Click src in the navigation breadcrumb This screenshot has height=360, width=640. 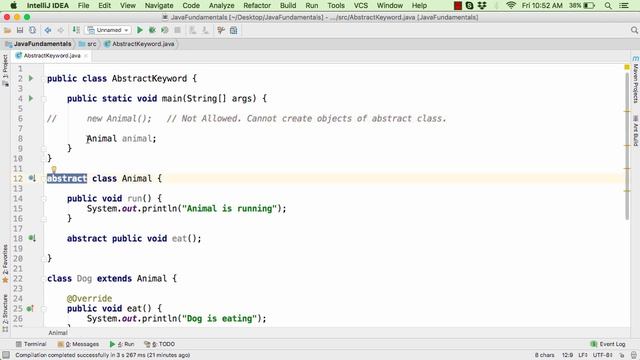point(88,44)
